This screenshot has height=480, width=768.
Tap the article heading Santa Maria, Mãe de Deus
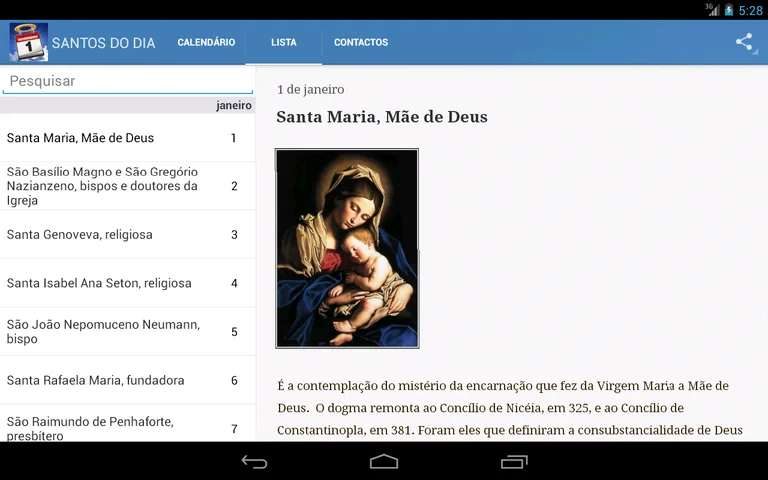point(382,117)
